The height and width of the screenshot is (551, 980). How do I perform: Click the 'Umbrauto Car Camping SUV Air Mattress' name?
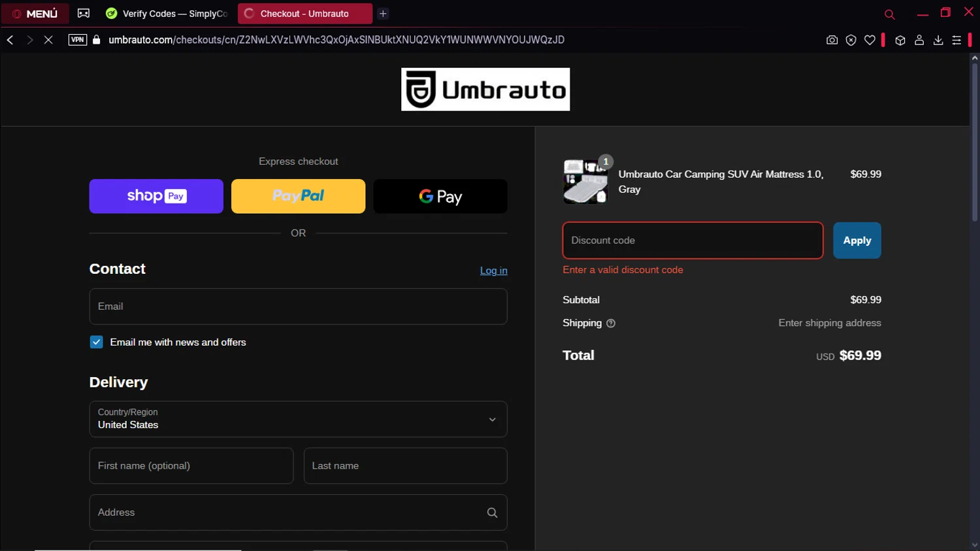point(721,182)
